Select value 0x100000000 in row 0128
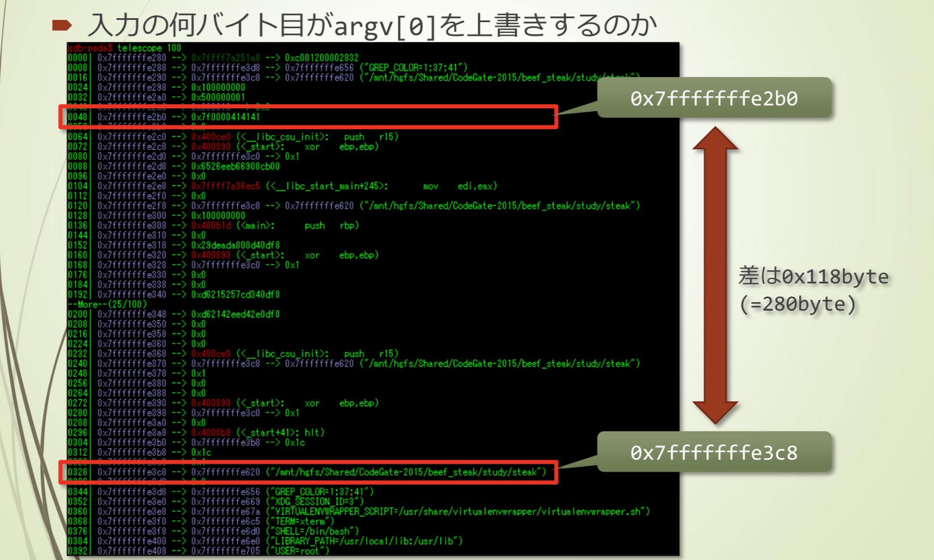Screen dimensions: 934x560 [x=218, y=216]
